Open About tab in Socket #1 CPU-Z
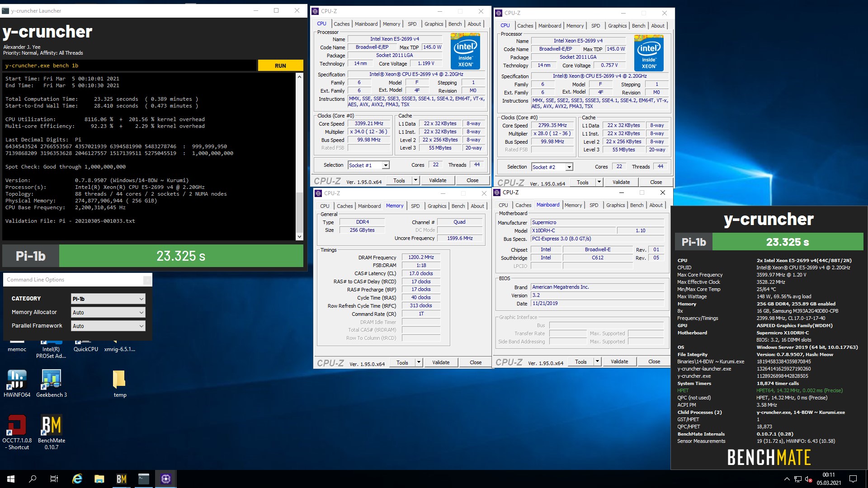 [474, 24]
